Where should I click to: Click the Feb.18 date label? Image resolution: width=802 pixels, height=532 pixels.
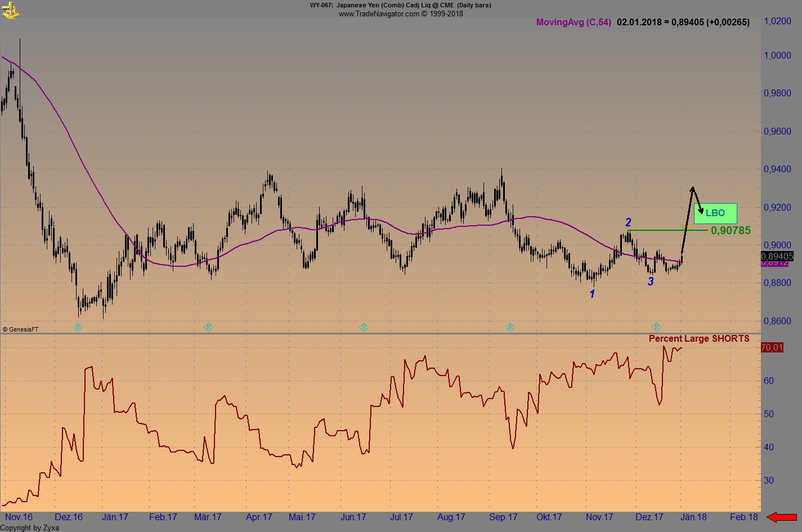tap(744, 517)
